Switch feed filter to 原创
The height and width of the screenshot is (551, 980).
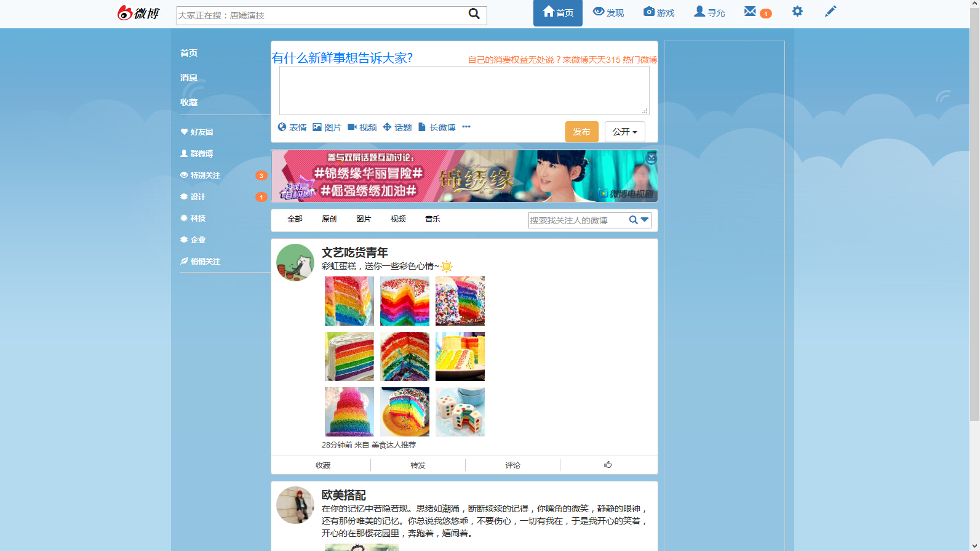(x=329, y=219)
